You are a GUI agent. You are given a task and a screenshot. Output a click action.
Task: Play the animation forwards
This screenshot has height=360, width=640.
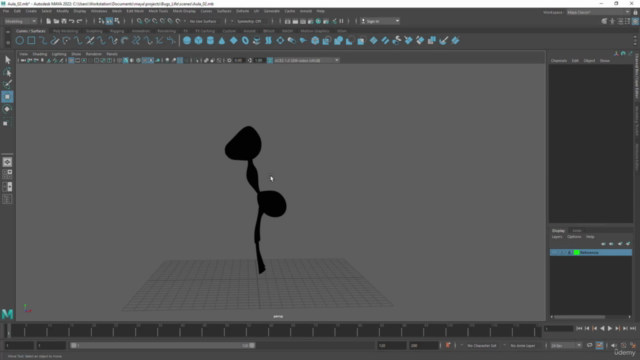[x=610, y=328]
